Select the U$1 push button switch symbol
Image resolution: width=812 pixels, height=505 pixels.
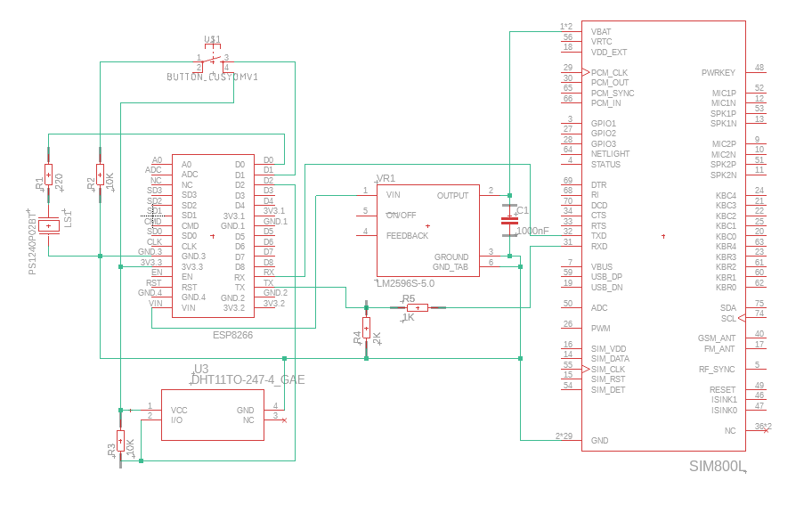pos(212,61)
